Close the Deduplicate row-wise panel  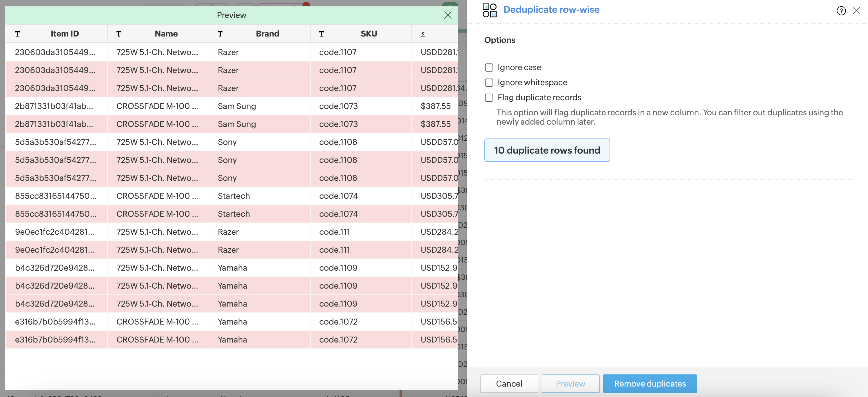coord(856,11)
